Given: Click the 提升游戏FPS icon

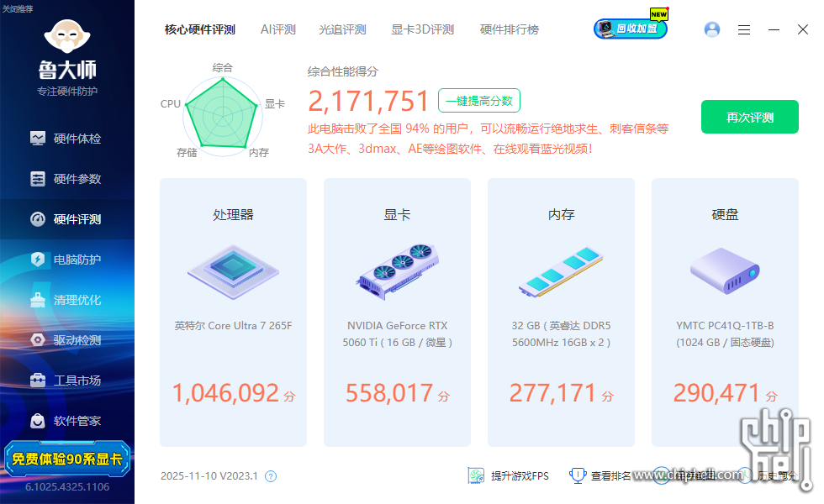Looking at the screenshot, I should coord(476,475).
